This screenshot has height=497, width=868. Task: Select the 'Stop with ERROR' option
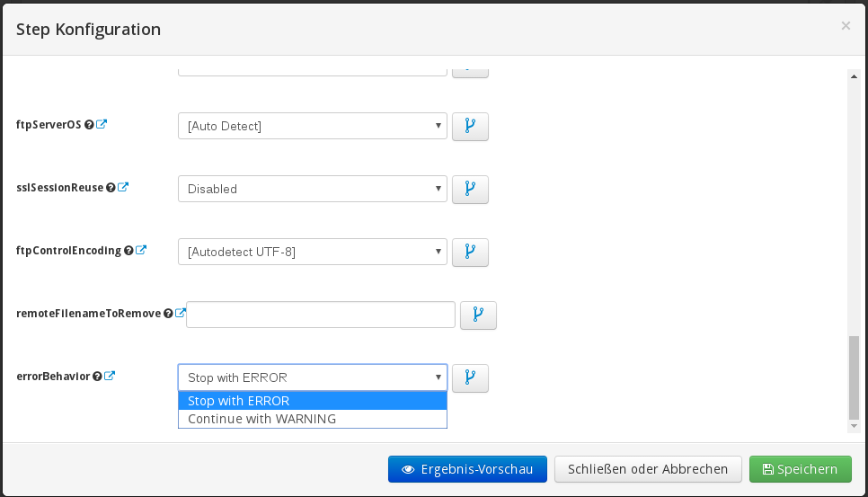312,401
